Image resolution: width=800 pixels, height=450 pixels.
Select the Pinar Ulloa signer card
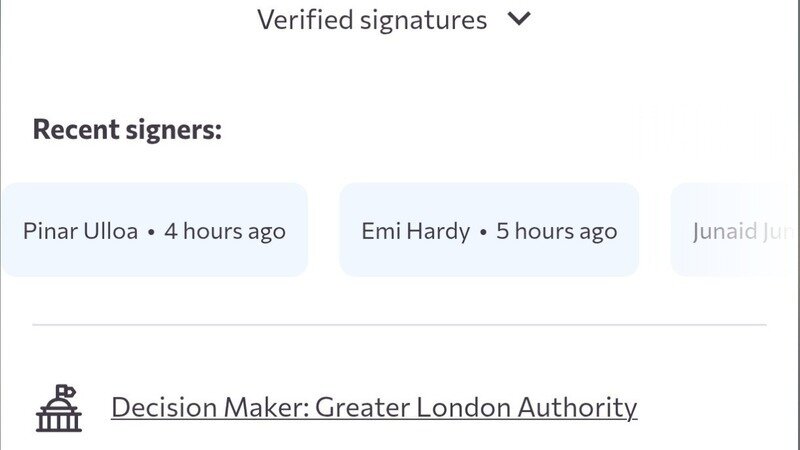[x=154, y=230]
